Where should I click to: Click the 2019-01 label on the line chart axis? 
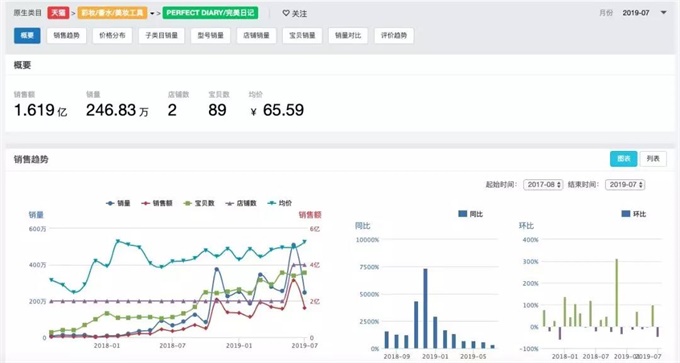coord(239,346)
